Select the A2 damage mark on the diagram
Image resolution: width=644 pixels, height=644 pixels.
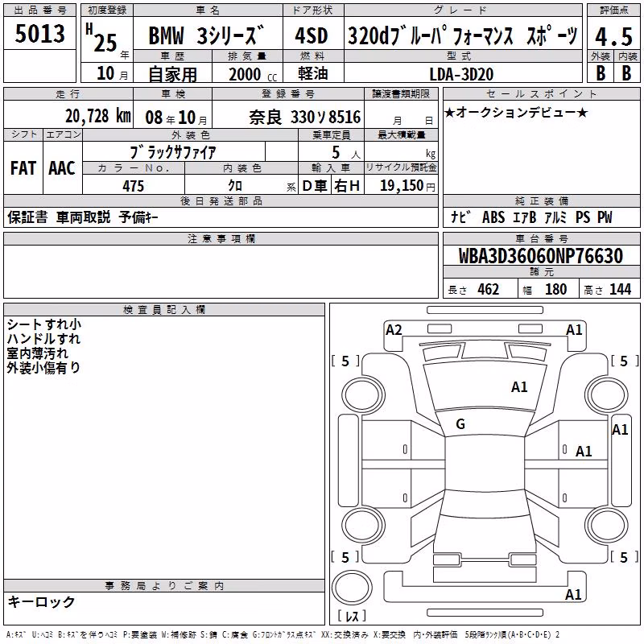point(394,330)
